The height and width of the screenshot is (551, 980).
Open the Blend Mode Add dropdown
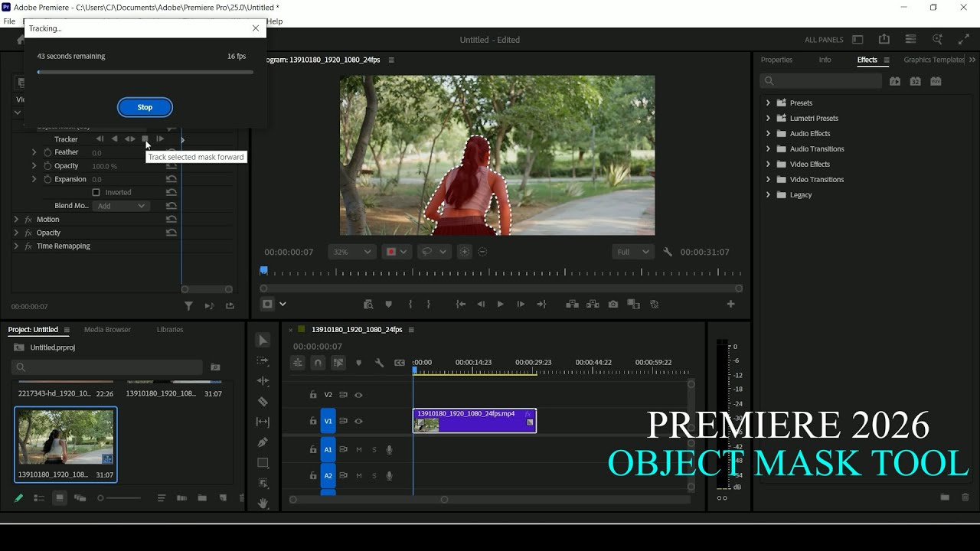coord(121,206)
